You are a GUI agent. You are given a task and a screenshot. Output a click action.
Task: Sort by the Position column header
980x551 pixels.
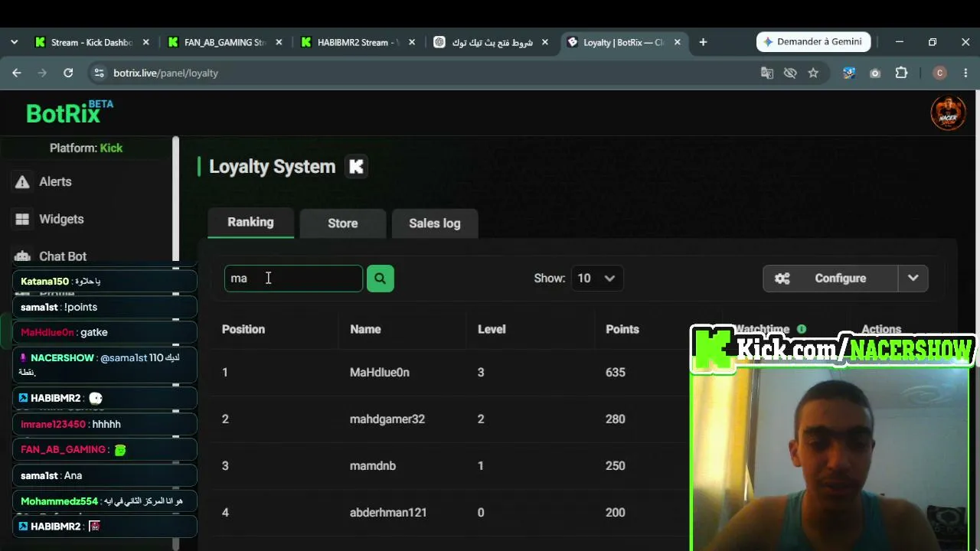point(243,329)
